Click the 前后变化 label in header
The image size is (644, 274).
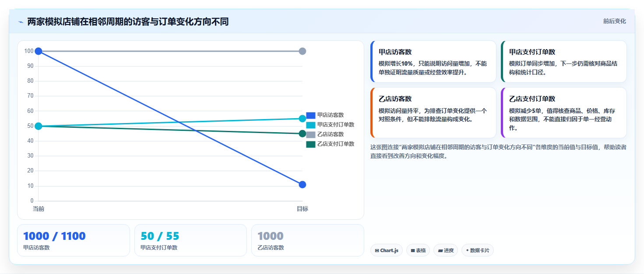[x=614, y=21]
